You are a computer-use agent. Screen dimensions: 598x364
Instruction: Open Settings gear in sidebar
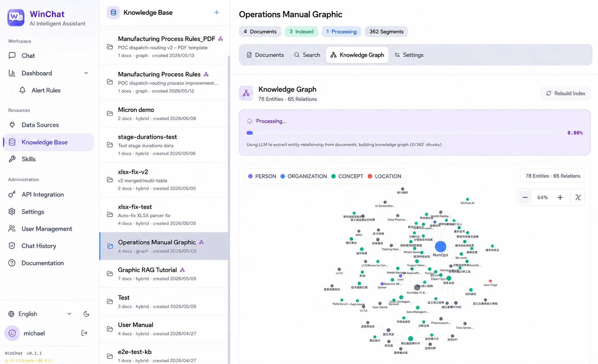(x=48, y=212)
